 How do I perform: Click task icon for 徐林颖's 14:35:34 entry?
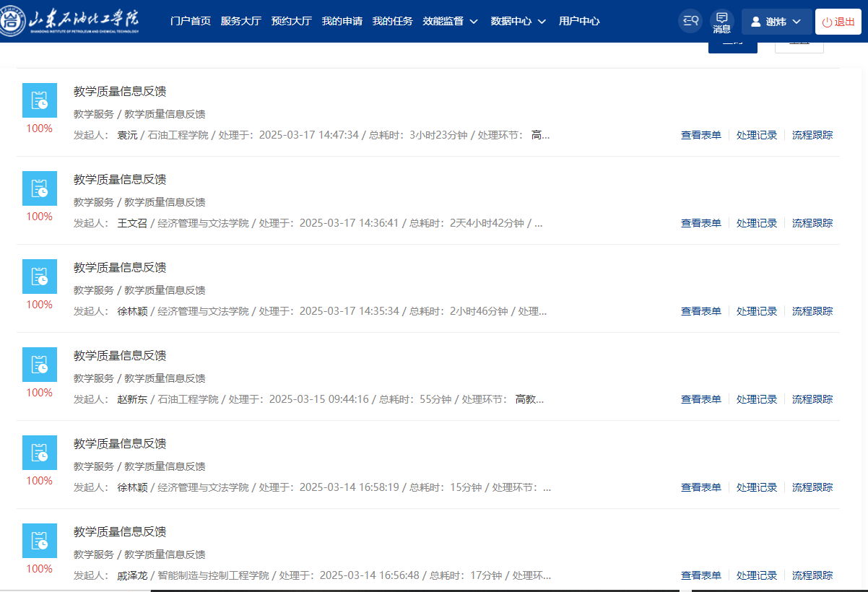click(x=40, y=277)
